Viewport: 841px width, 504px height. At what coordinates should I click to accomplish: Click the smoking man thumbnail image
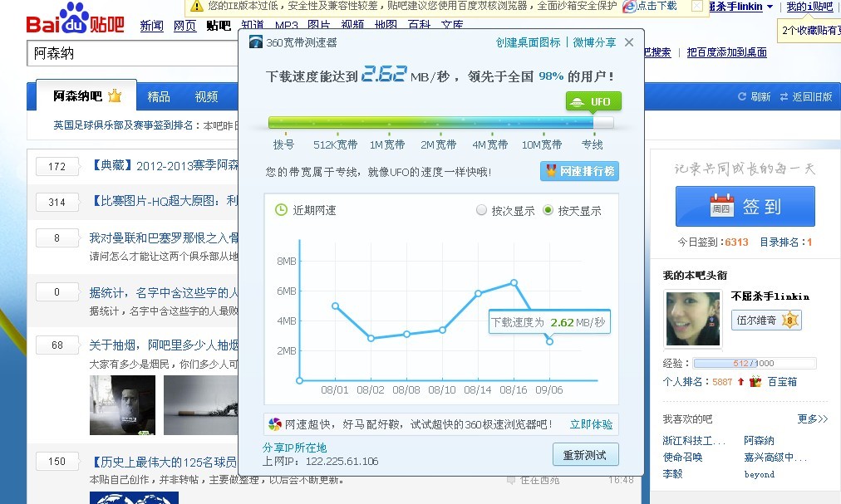tap(122, 405)
